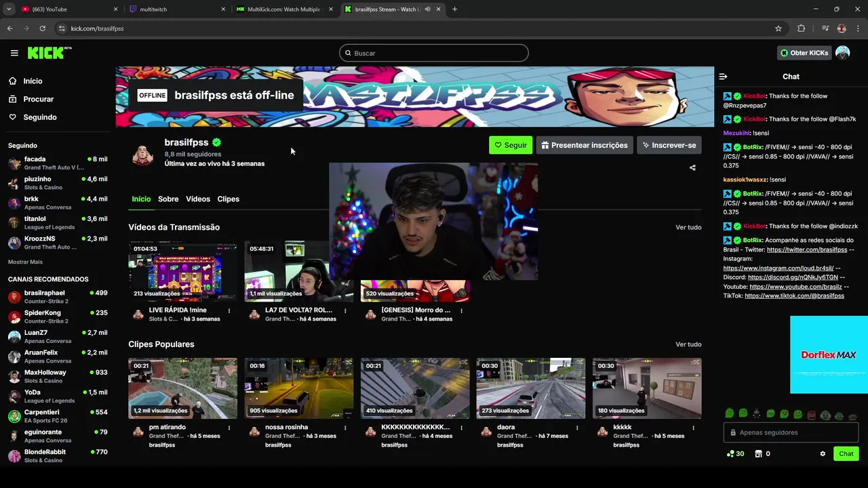Switch to the multitwitch browser tab
The image size is (868, 488).
pyautogui.click(x=178, y=9)
